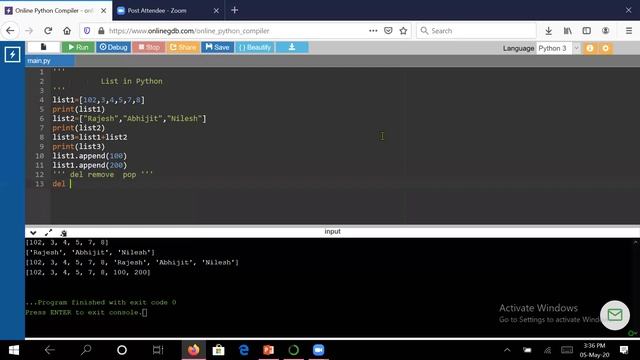Click the green mail chat bubble
Viewport: 640px width, 360px height.
point(615,315)
